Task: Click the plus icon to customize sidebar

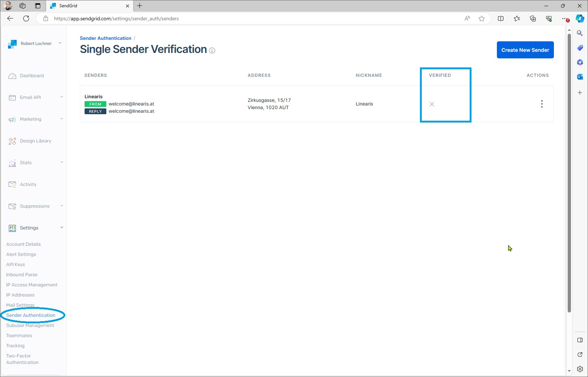Action: [580, 93]
